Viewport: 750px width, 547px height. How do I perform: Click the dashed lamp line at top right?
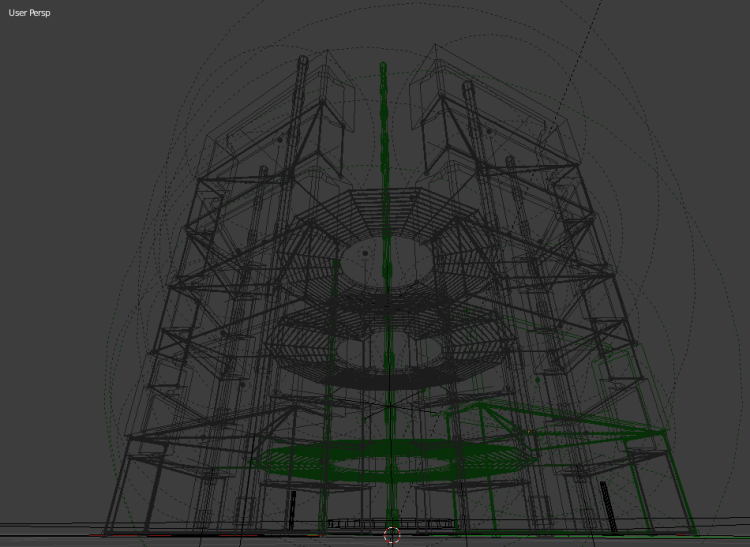pyautogui.click(x=580, y=60)
